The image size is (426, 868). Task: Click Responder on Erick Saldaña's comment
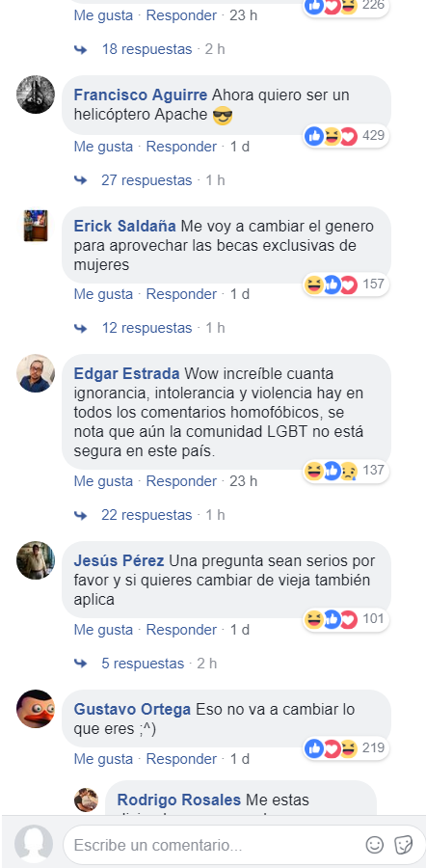point(181,294)
